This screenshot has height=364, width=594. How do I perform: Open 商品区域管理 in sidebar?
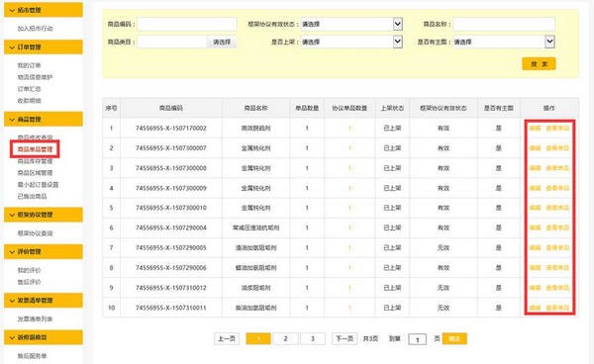[x=35, y=173]
